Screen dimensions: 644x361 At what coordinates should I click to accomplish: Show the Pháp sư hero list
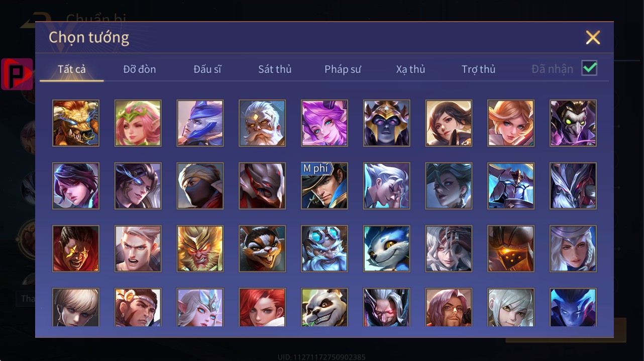coord(343,69)
